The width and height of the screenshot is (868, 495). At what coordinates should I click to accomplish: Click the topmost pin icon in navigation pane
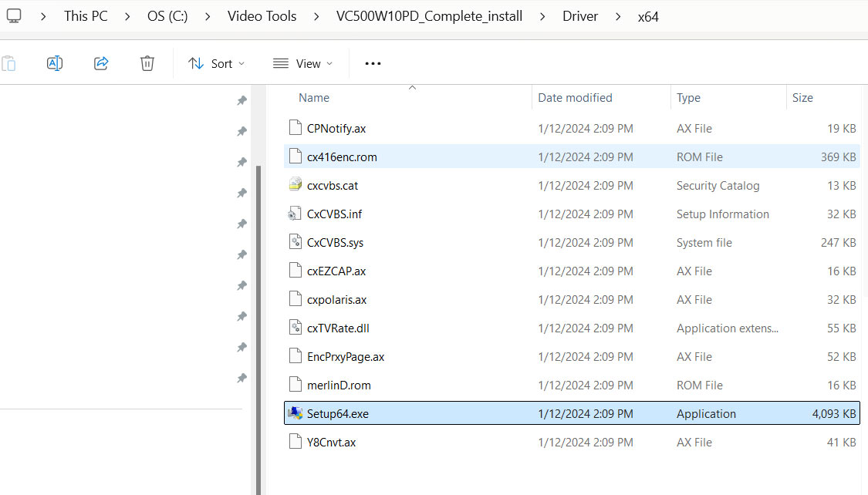(241, 100)
